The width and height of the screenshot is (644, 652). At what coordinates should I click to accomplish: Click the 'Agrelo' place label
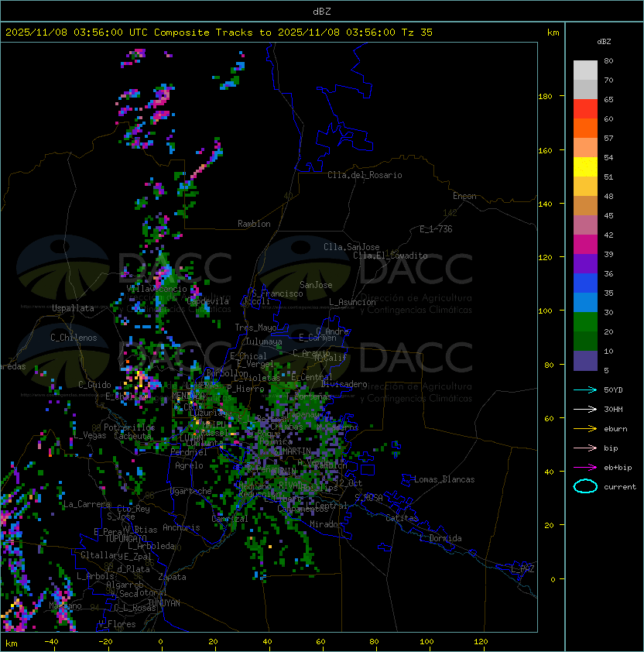pyautogui.click(x=189, y=465)
